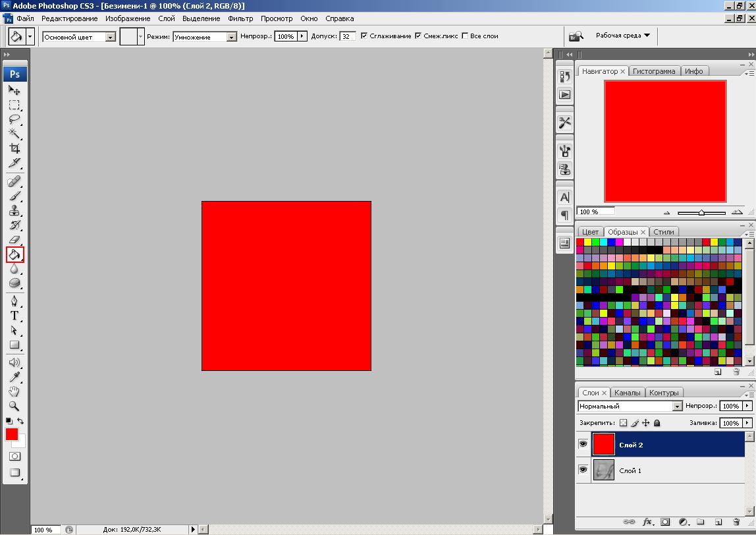The image size is (756, 535).
Task: Select the Horizontal Type tool
Action: pyautogui.click(x=14, y=316)
